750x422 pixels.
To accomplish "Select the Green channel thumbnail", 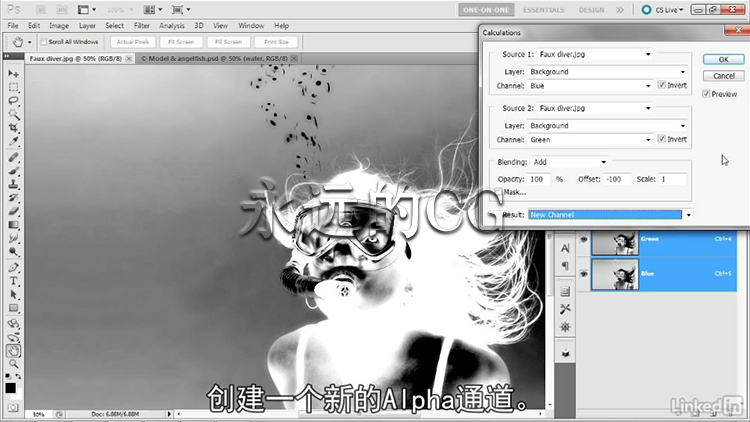I will (615, 243).
